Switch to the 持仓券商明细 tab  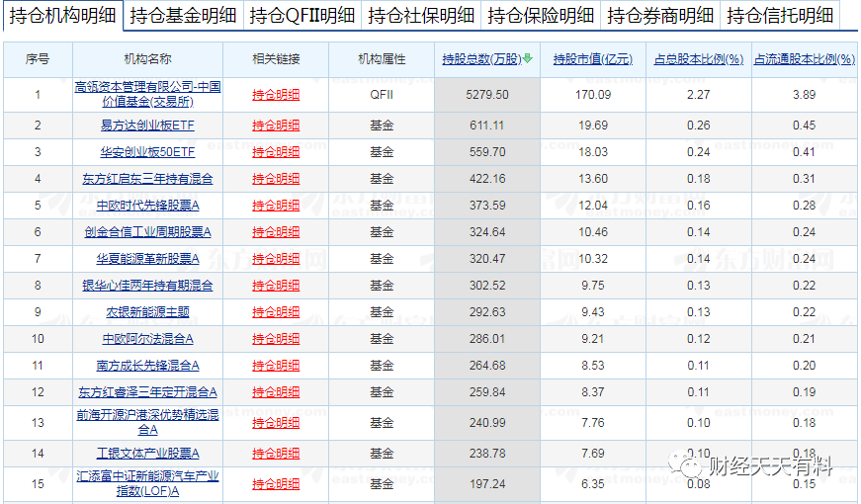point(660,15)
